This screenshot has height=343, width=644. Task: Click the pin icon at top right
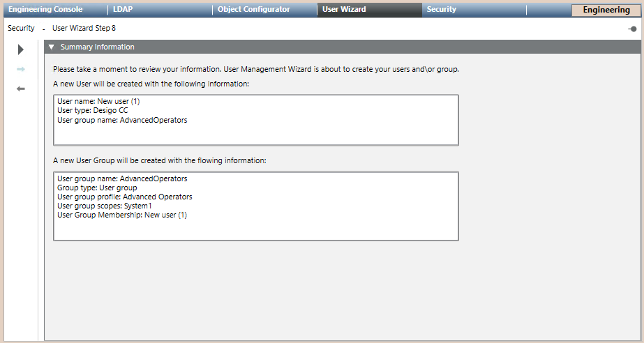pyautogui.click(x=632, y=29)
